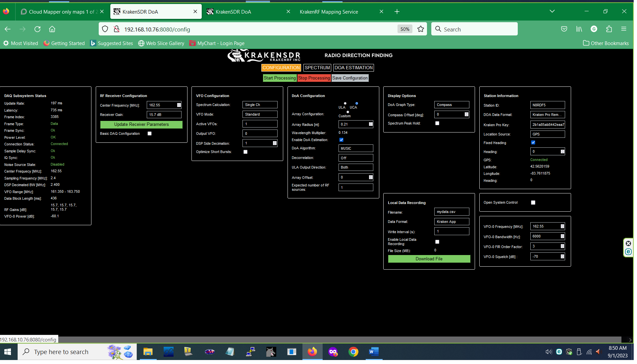
Task: Open DOA Data Format dropdown
Action: click(x=548, y=115)
